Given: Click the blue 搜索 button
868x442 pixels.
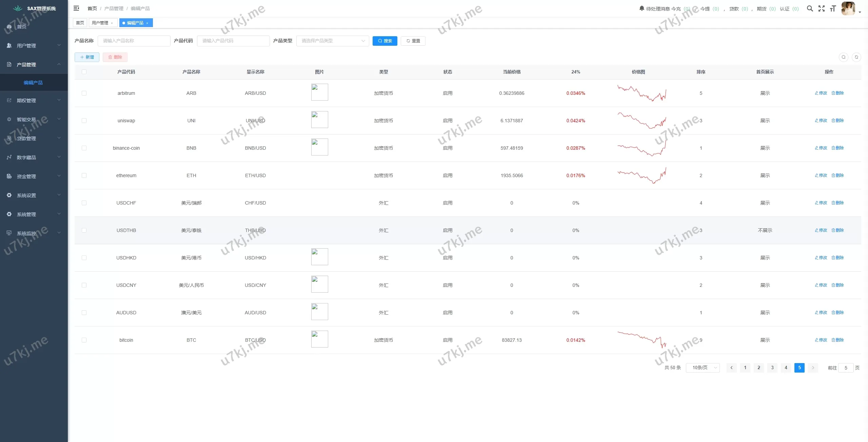Looking at the screenshot, I should point(385,41).
